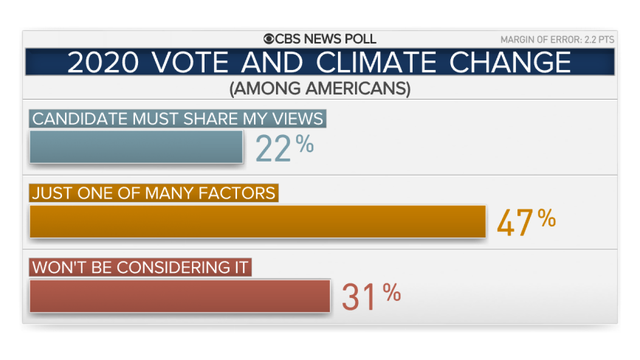Click the Won't Be Considering It label

[x=140, y=267]
